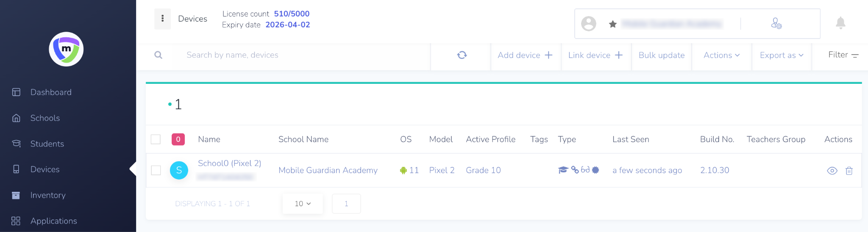Change the rows-per-page dropdown showing 10

(x=303, y=204)
